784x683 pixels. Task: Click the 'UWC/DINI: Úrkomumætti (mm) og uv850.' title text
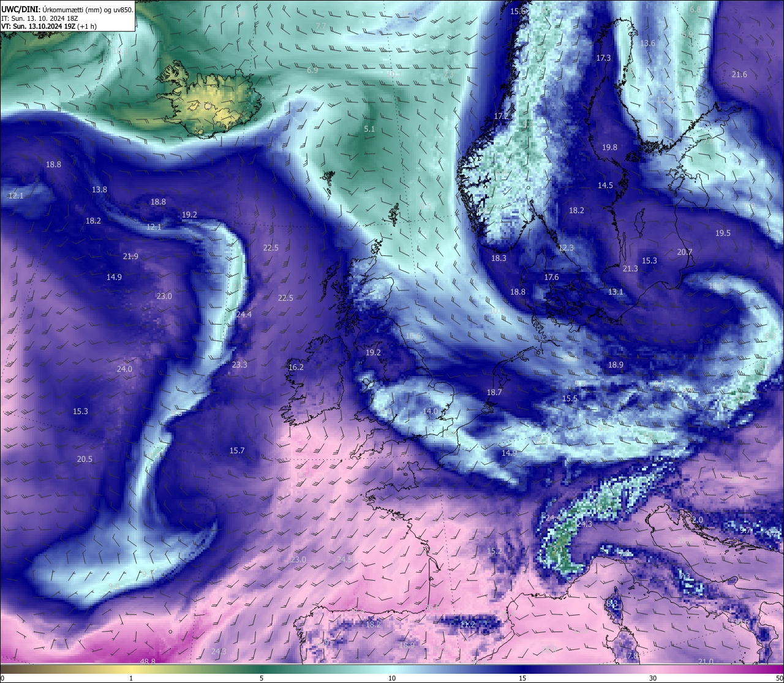[67, 9]
